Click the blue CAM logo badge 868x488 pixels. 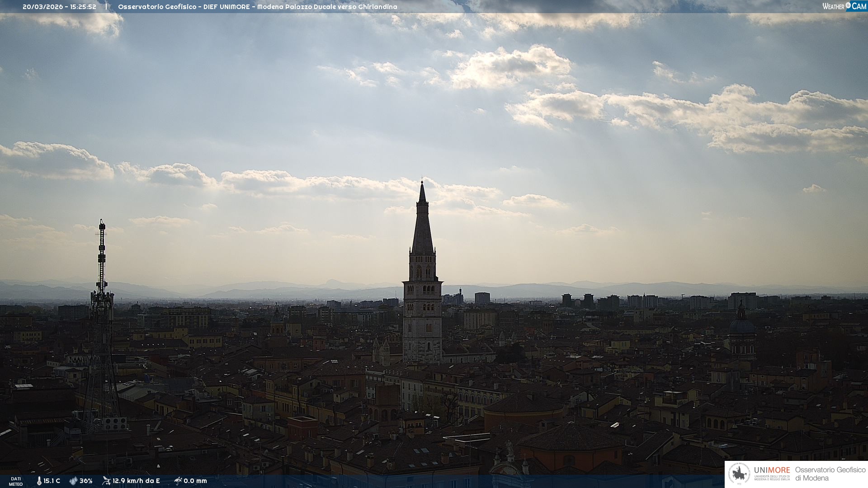coord(859,6)
